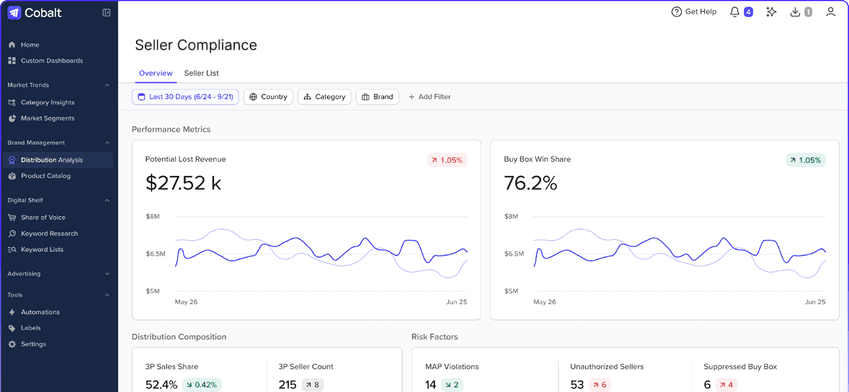Open the Country filter dropdown

click(x=269, y=97)
